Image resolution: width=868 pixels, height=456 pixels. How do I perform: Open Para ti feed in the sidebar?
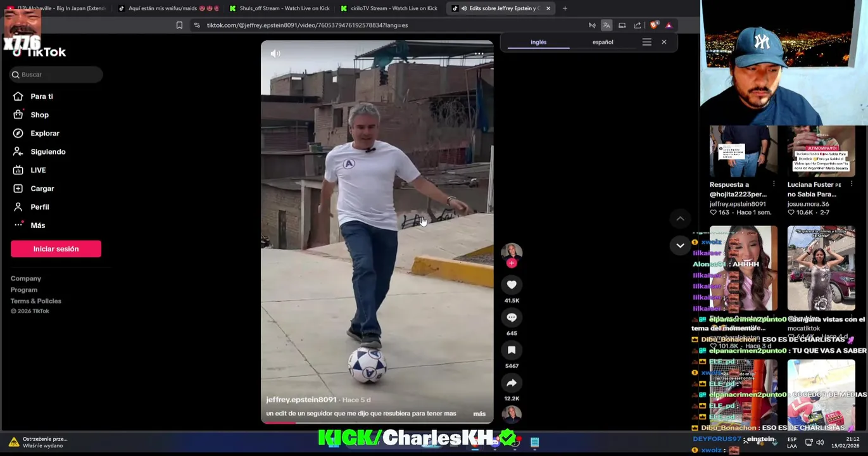tap(42, 96)
